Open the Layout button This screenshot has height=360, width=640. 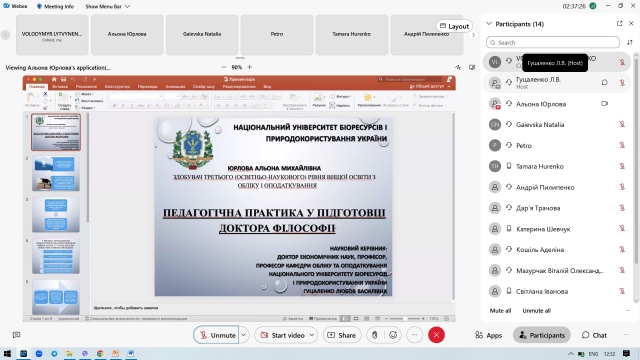click(454, 26)
